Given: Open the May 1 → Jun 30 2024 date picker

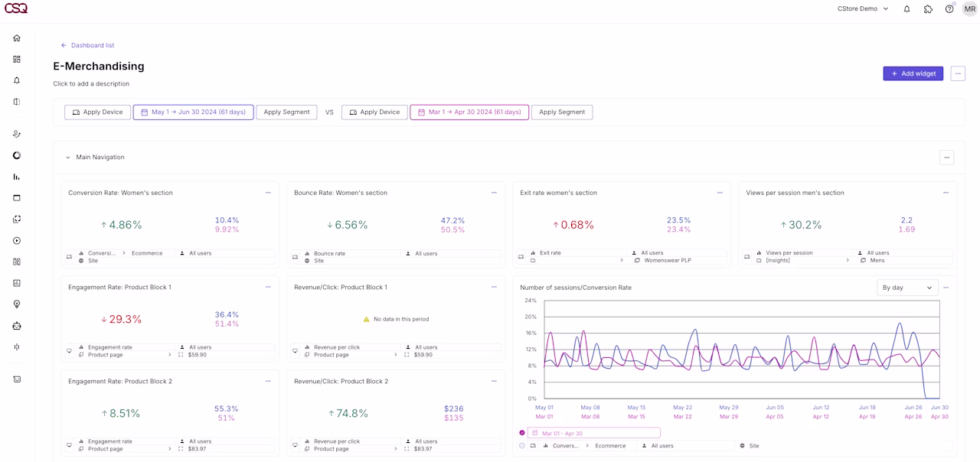Looking at the screenshot, I should click(194, 112).
